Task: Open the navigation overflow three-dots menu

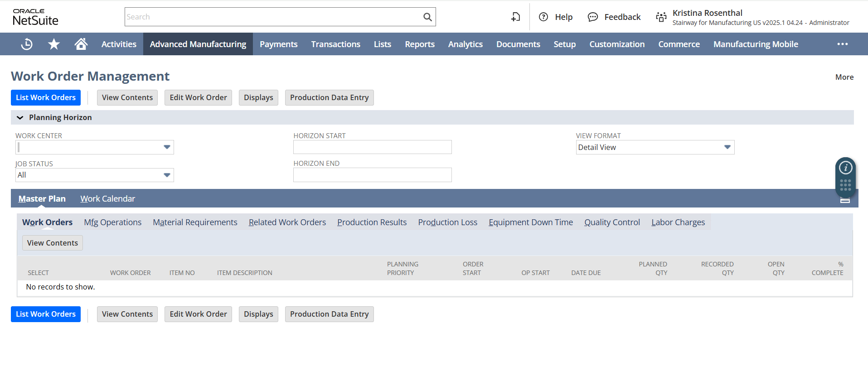Action: (x=843, y=44)
